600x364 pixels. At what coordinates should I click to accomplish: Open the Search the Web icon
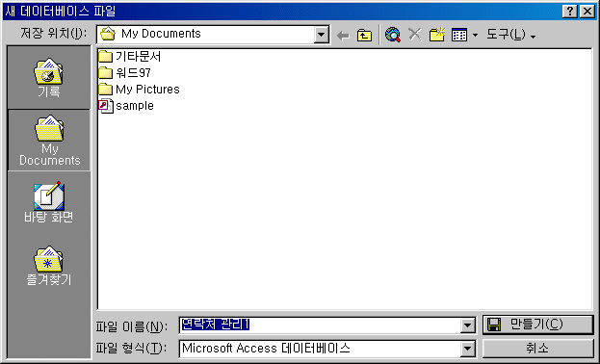393,35
